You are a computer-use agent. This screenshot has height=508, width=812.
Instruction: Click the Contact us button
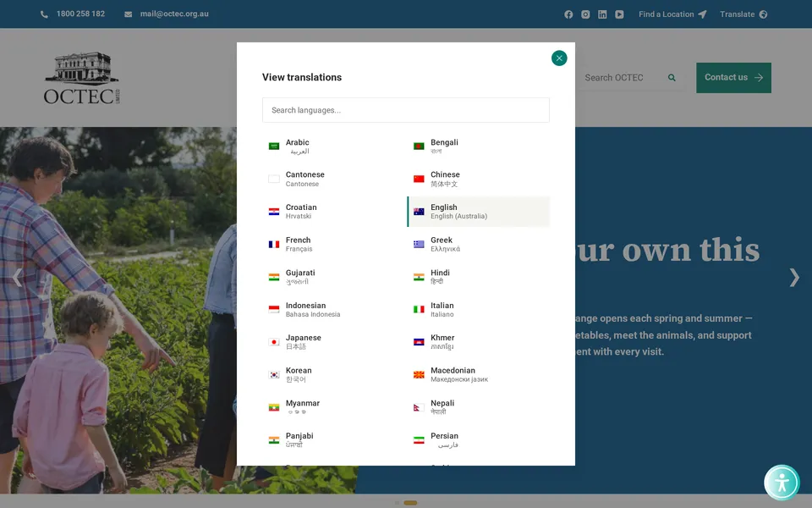pos(733,78)
